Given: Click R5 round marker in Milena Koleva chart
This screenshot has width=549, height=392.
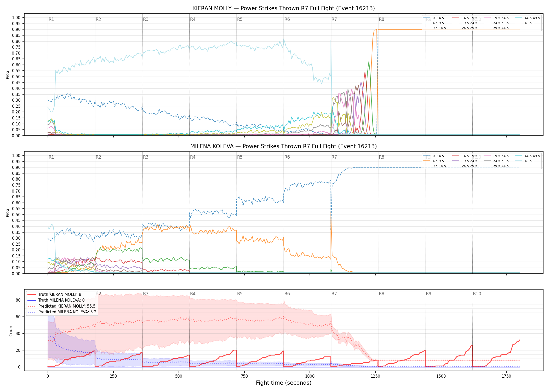Looking at the screenshot, I should click(240, 157).
